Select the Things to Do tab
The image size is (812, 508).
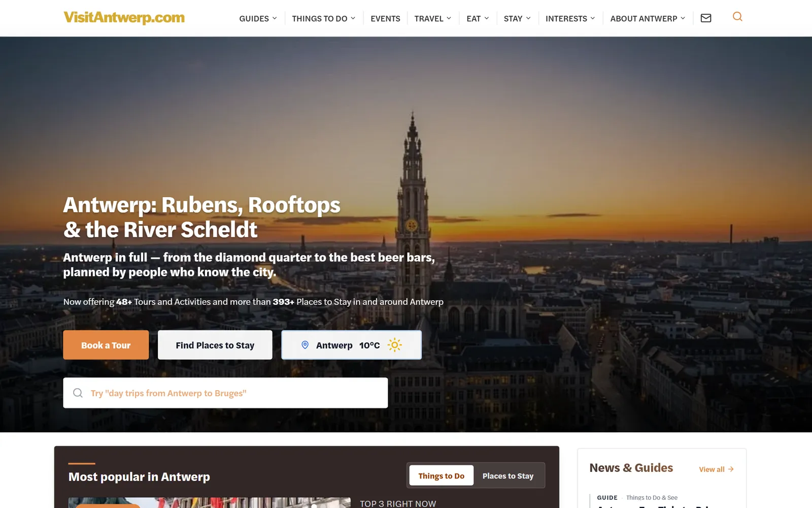[442, 475]
